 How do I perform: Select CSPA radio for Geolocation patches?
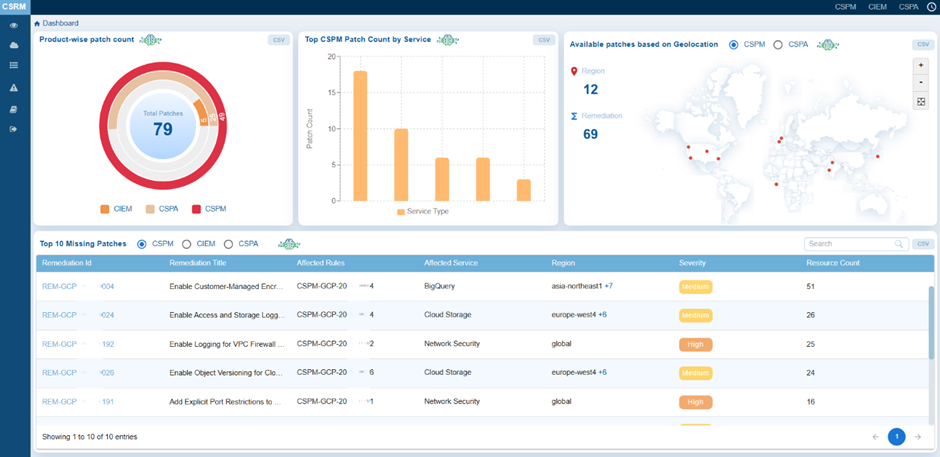(779, 44)
